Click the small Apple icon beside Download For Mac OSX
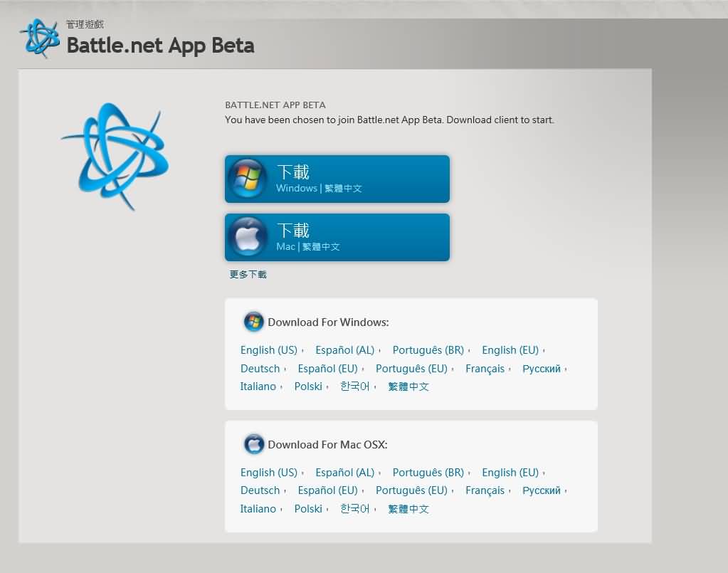 (253, 444)
